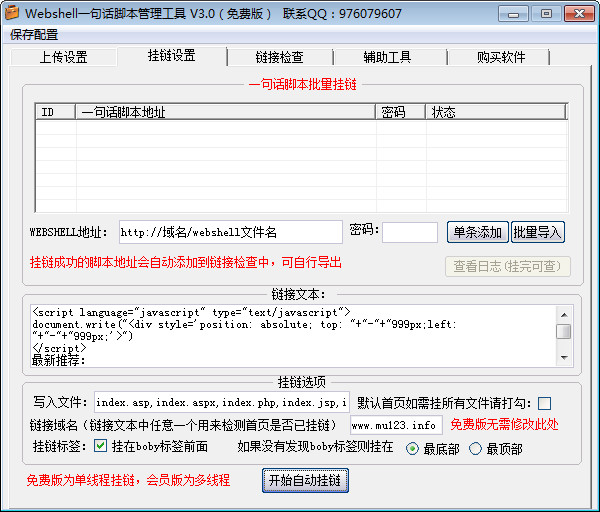
Task: Click the up arrow of 链接文本 scrollbar
Action: [564, 315]
